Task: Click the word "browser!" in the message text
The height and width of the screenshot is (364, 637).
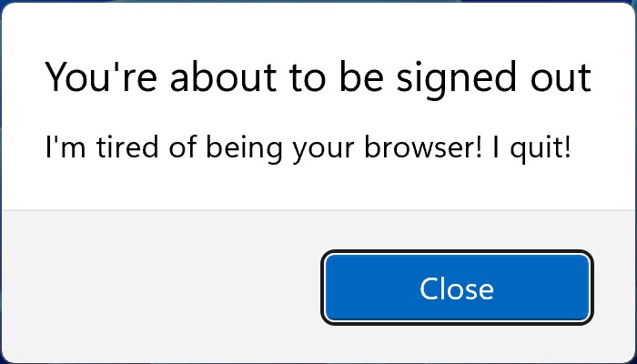Action: coord(424,147)
